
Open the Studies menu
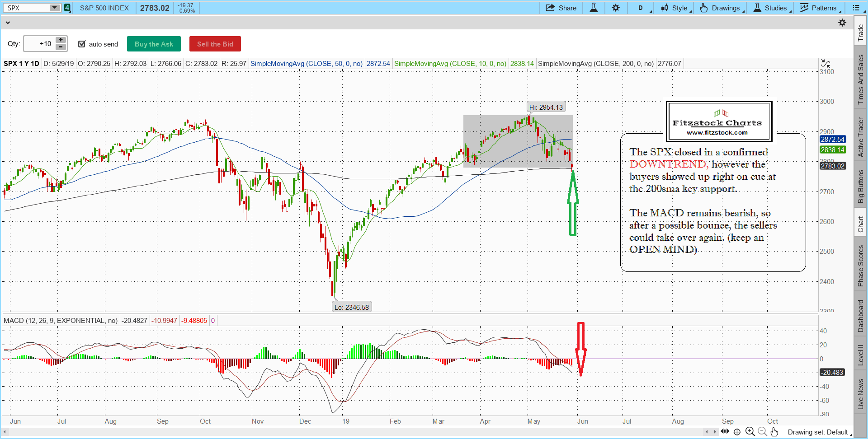click(771, 8)
